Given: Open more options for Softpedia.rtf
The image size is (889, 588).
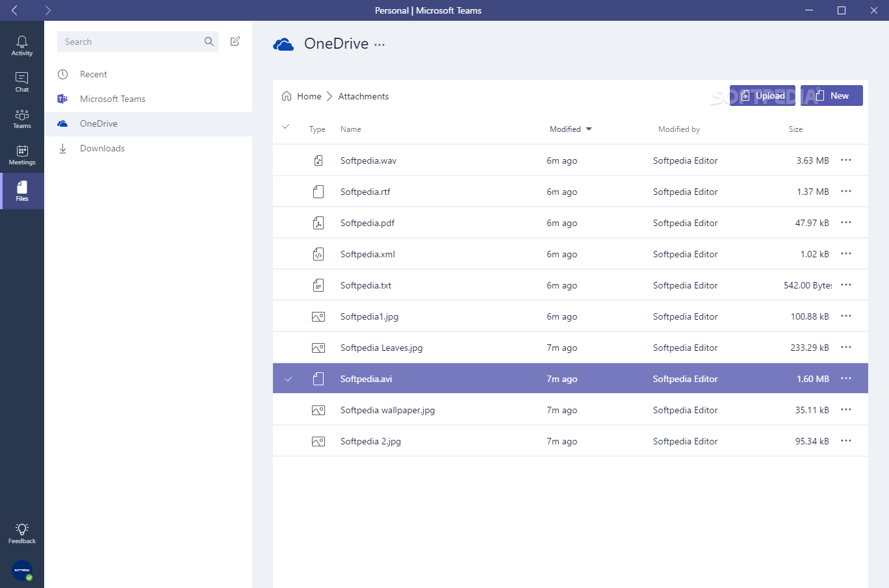Looking at the screenshot, I should 846,191.
